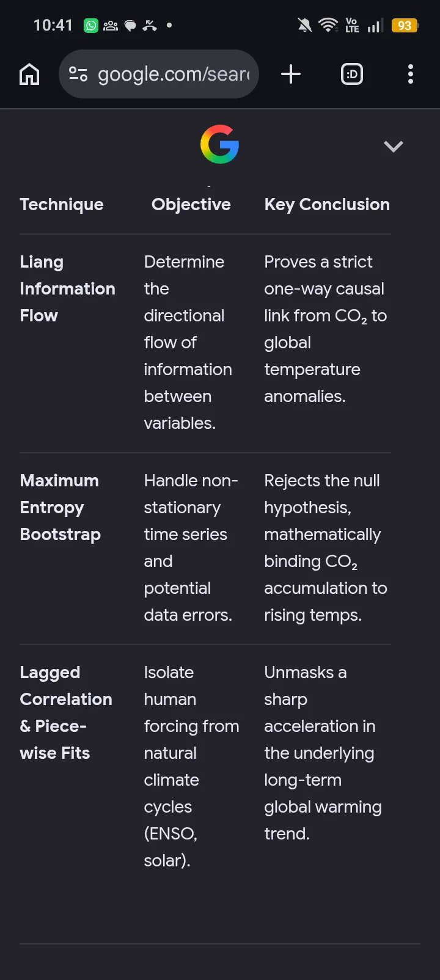Tap the Maximum Entropy Bootstrap row title

[60, 507]
